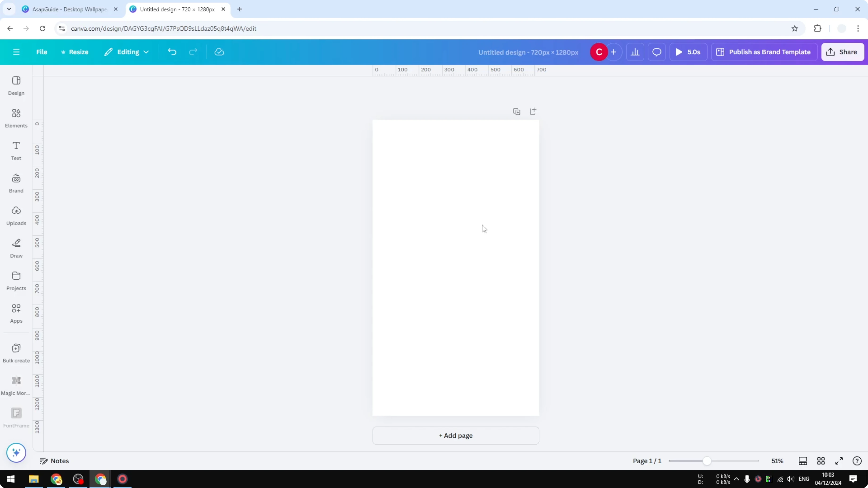Toggle fullscreen presentation view
This screenshot has width=868, height=488.
click(839, 461)
